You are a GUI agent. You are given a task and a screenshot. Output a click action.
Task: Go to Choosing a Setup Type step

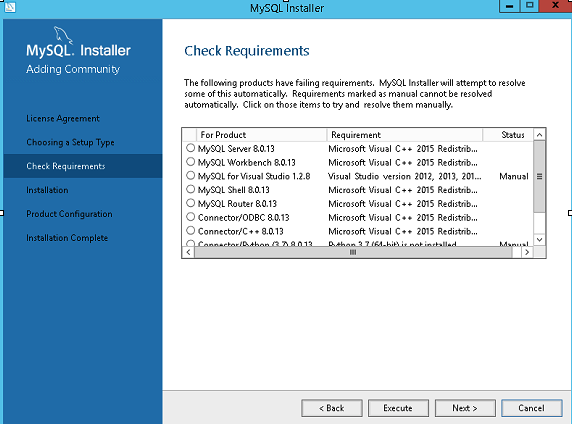click(x=70, y=142)
